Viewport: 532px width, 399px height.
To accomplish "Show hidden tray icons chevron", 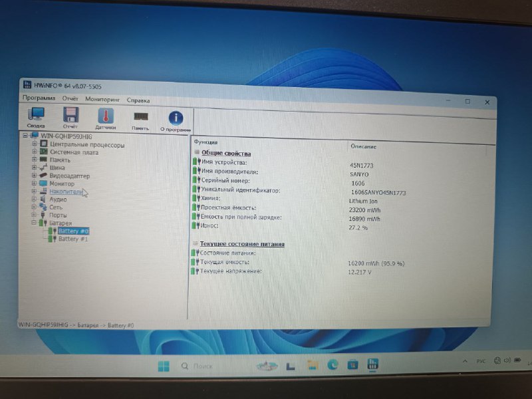I will pos(465,361).
